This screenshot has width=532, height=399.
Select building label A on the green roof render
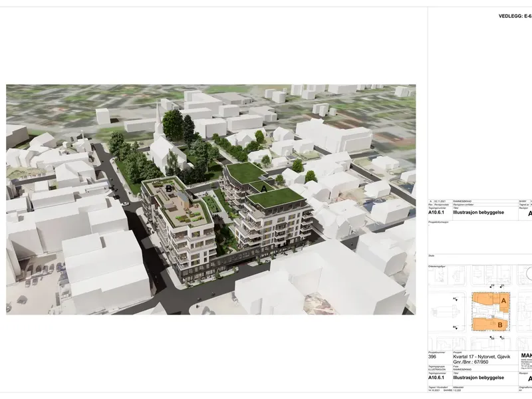(263, 189)
